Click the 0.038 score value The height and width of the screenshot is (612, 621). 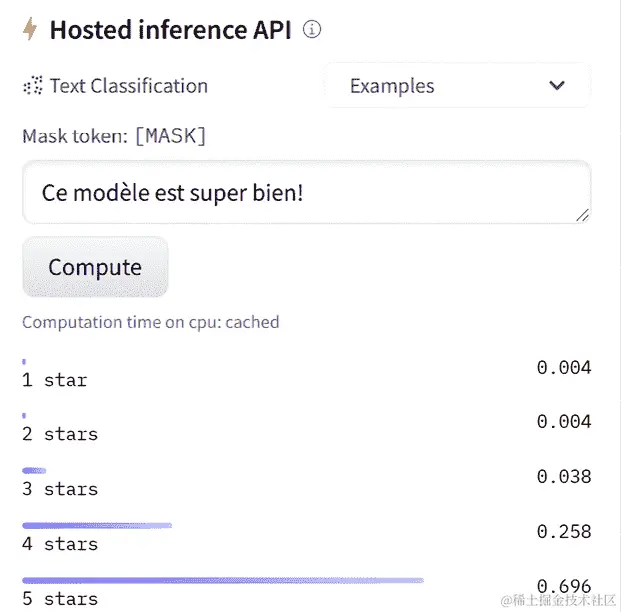(564, 477)
